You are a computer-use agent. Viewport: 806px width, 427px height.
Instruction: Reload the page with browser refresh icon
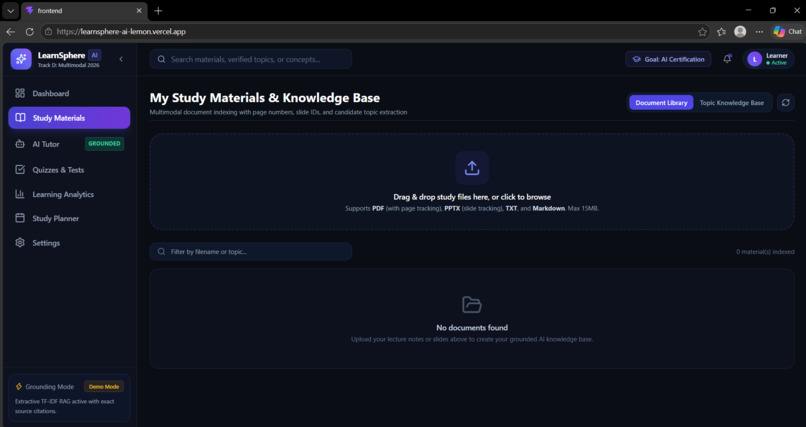pos(30,32)
